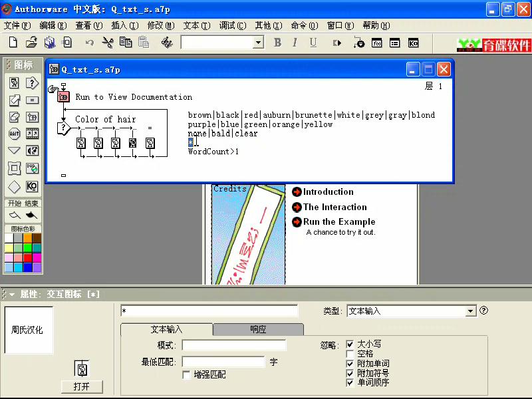Open the 编辑 menu
The image size is (532, 399).
point(53,25)
